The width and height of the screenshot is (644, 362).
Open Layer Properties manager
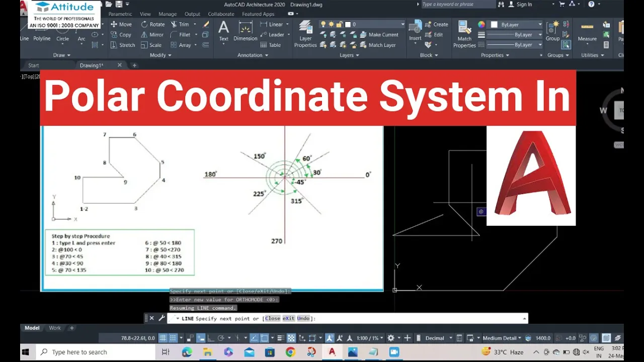coord(305,34)
